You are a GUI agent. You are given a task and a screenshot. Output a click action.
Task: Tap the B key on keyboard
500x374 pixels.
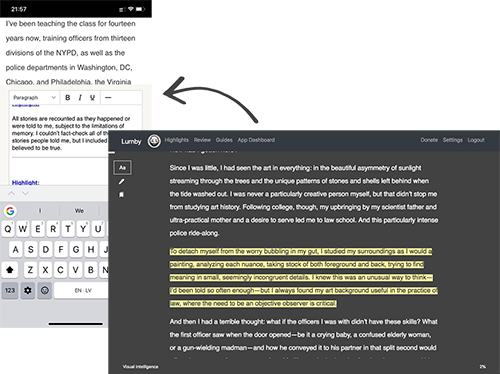[91, 270]
